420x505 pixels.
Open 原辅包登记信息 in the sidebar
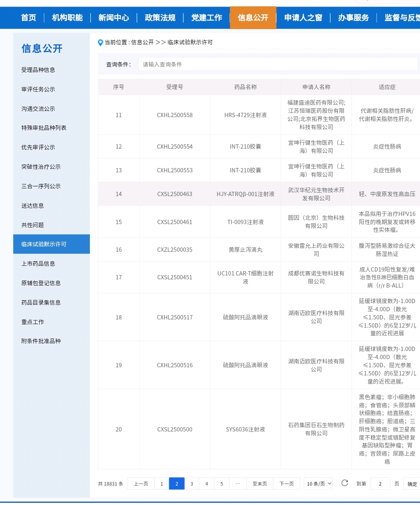pyautogui.click(x=41, y=283)
